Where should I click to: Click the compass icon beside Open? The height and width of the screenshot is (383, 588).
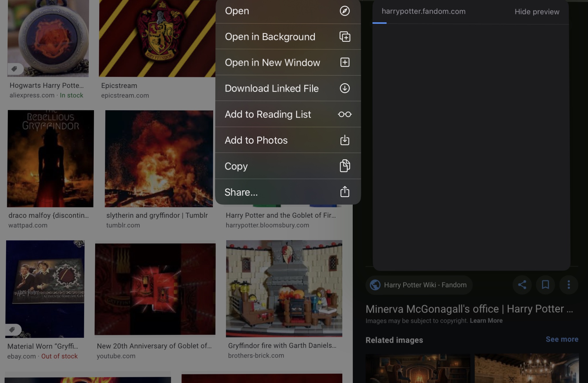point(345,11)
